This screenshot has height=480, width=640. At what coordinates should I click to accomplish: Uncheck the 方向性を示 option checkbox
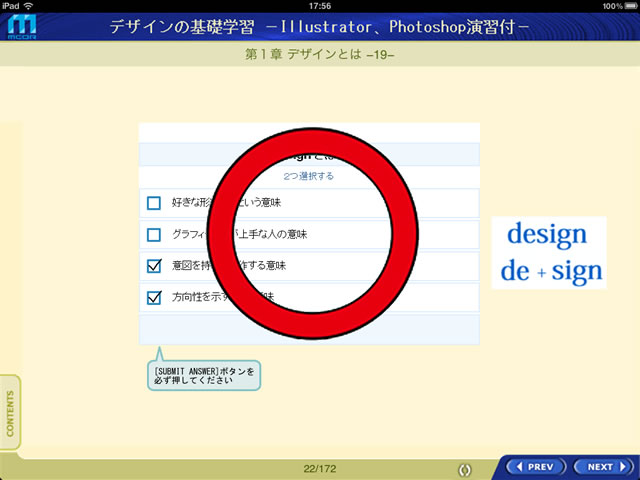(154, 298)
